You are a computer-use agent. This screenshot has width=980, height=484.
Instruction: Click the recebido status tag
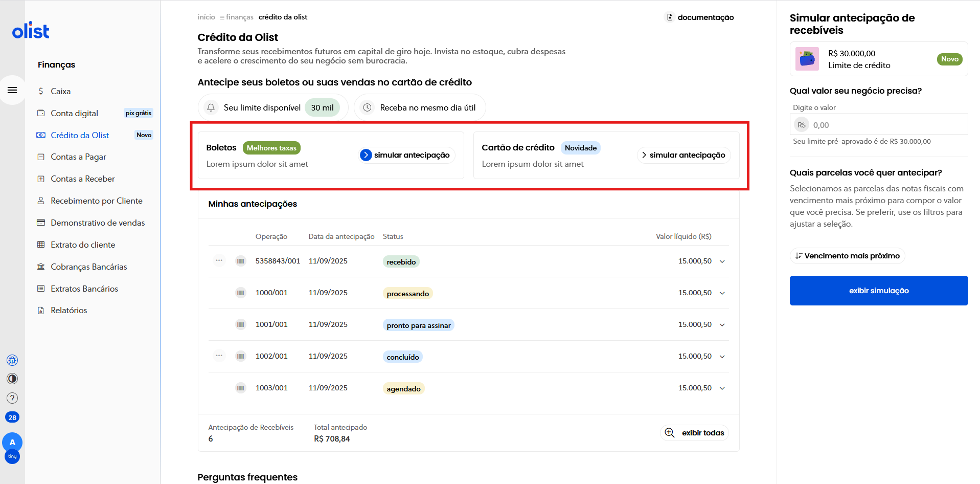401,261
